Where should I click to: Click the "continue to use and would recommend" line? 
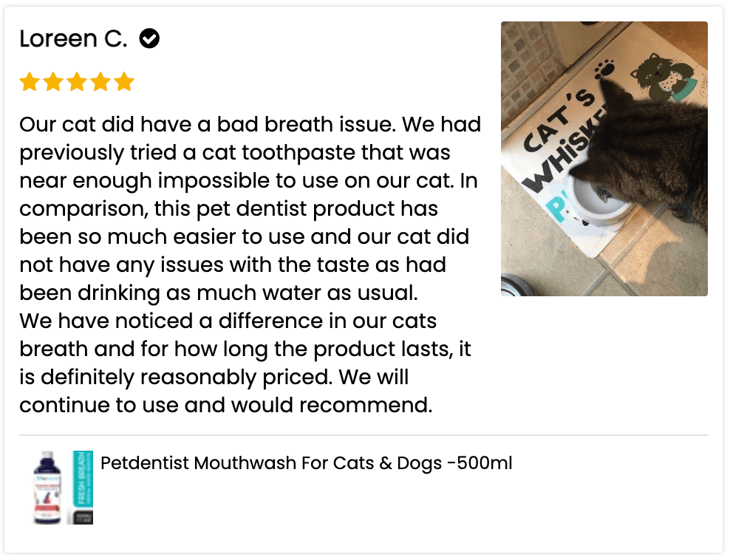pos(225,406)
